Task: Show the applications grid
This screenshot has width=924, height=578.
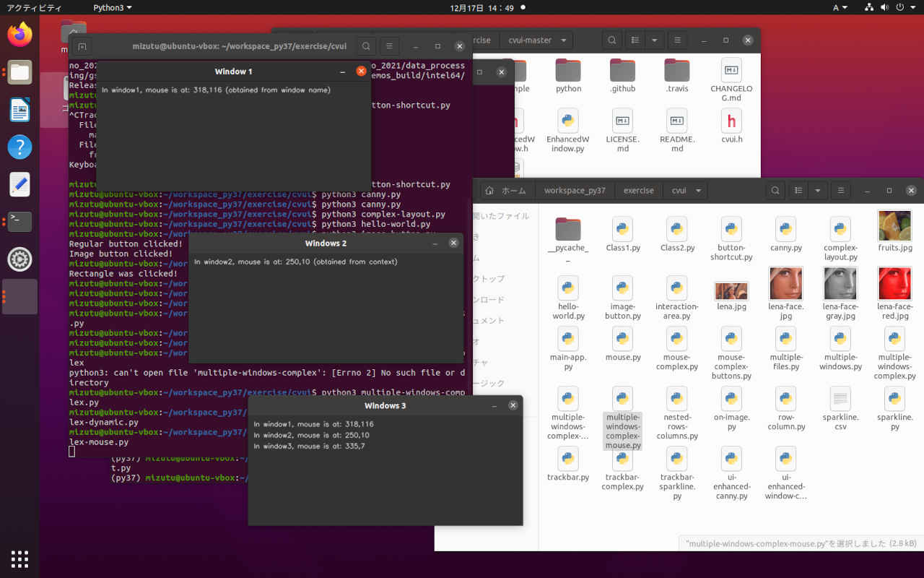Action: 19,558
